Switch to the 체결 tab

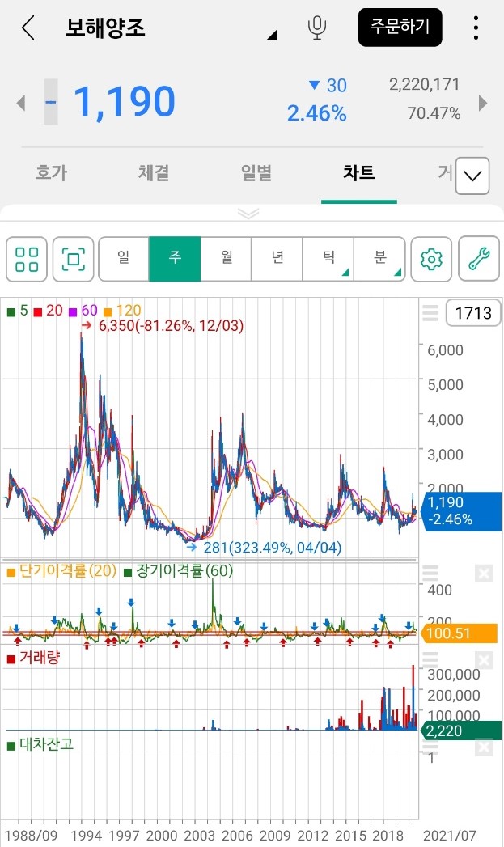[x=154, y=173]
